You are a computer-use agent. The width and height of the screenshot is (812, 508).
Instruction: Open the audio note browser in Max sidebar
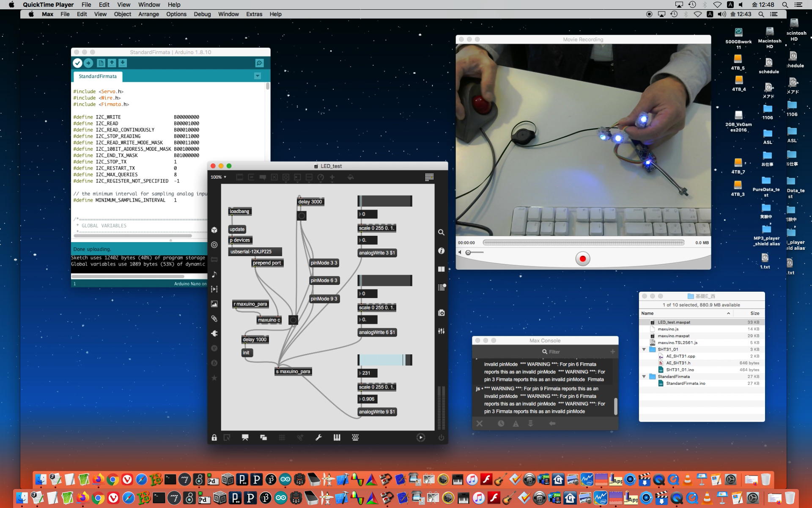pos(214,274)
